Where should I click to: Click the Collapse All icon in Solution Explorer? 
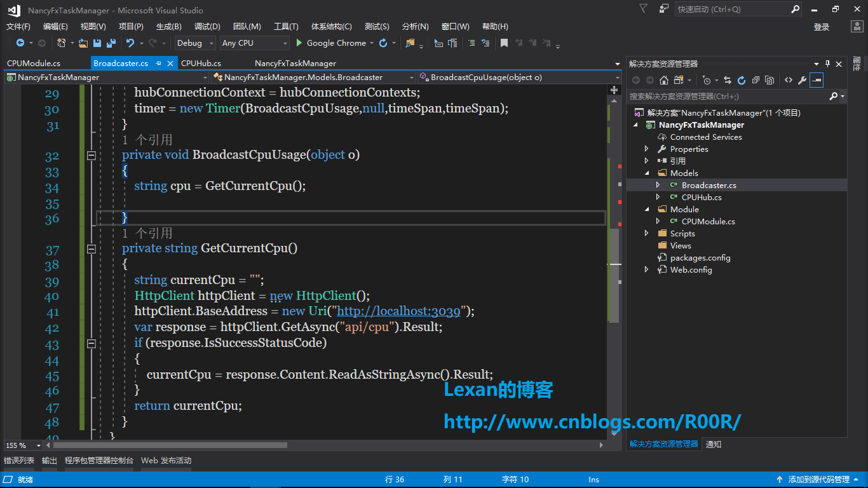tap(756, 80)
